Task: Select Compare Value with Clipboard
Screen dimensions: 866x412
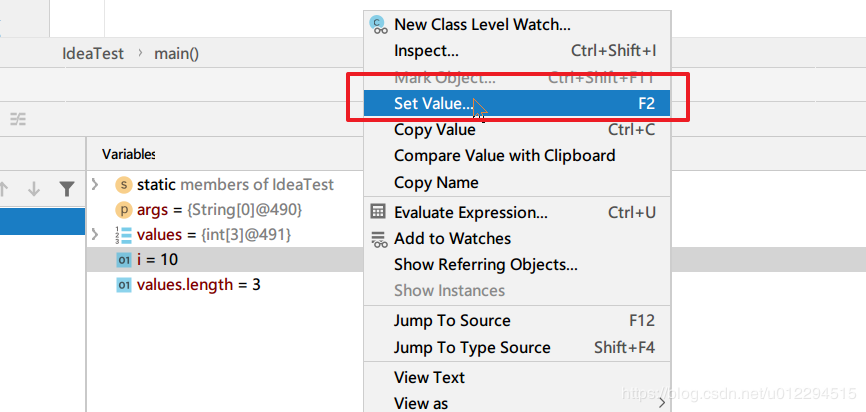Action: [504, 156]
